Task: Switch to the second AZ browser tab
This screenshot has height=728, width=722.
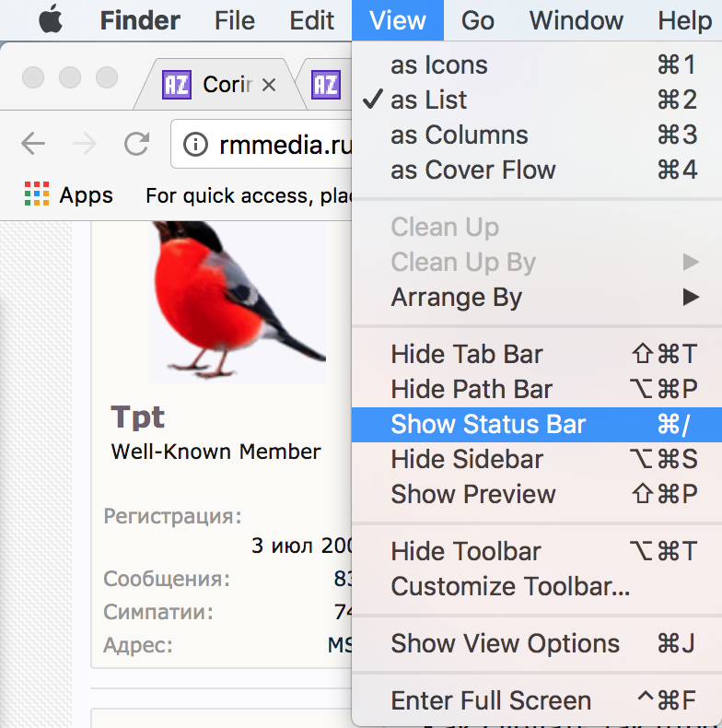Action: coord(326,85)
